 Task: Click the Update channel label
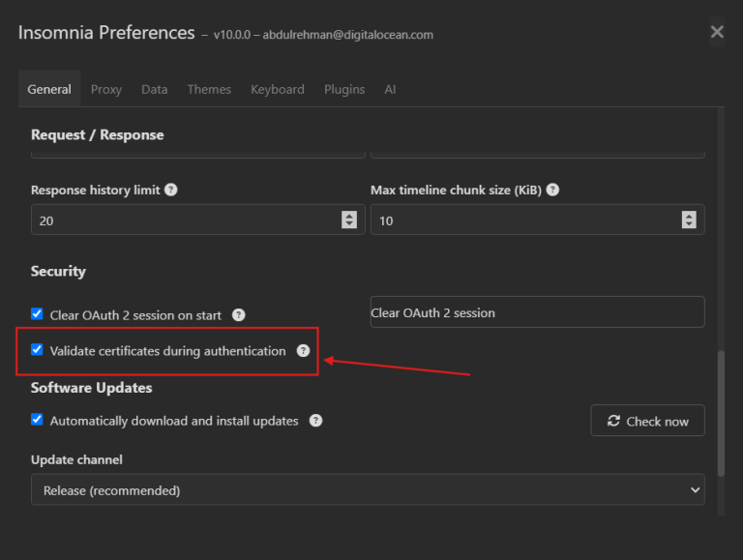(76, 459)
